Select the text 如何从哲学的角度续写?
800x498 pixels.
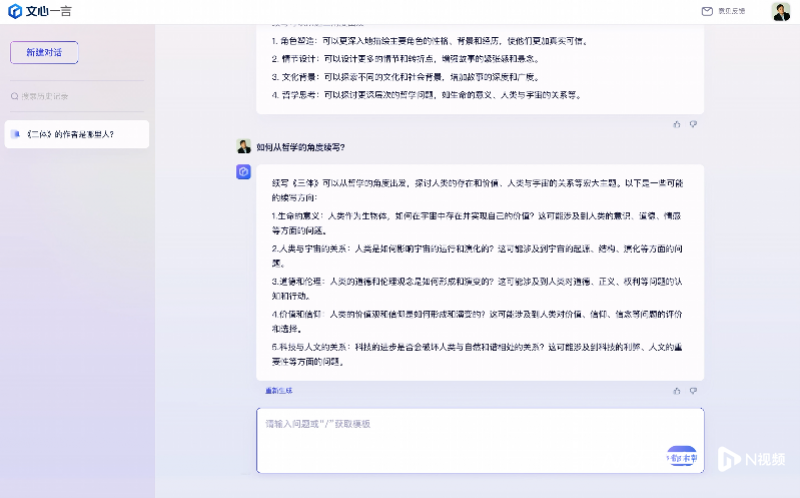tap(301, 147)
